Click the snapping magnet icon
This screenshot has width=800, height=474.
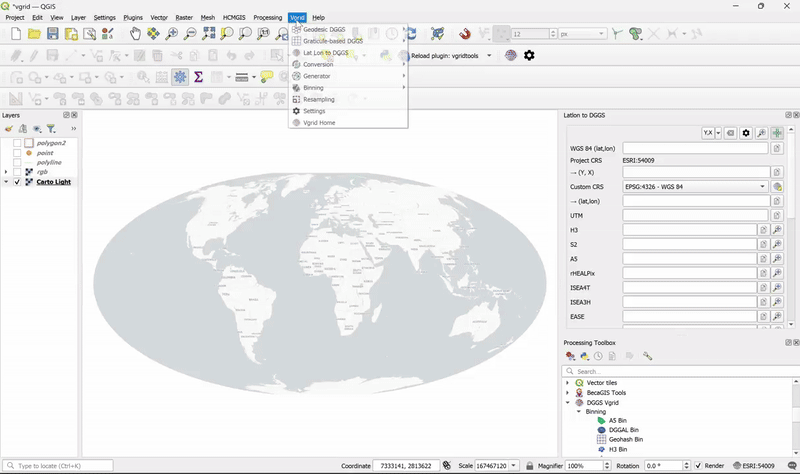(x=464, y=34)
